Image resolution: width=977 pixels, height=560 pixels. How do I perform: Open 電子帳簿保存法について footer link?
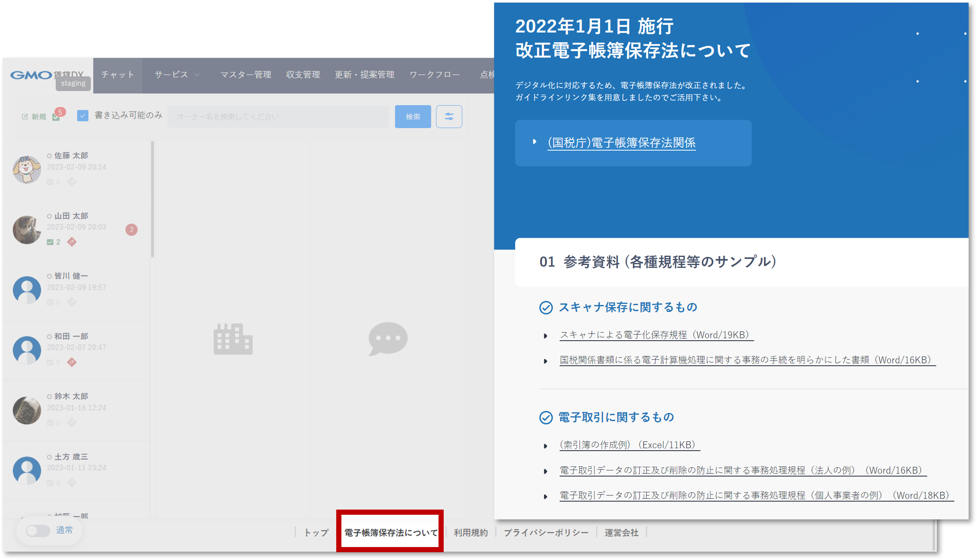tap(390, 533)
